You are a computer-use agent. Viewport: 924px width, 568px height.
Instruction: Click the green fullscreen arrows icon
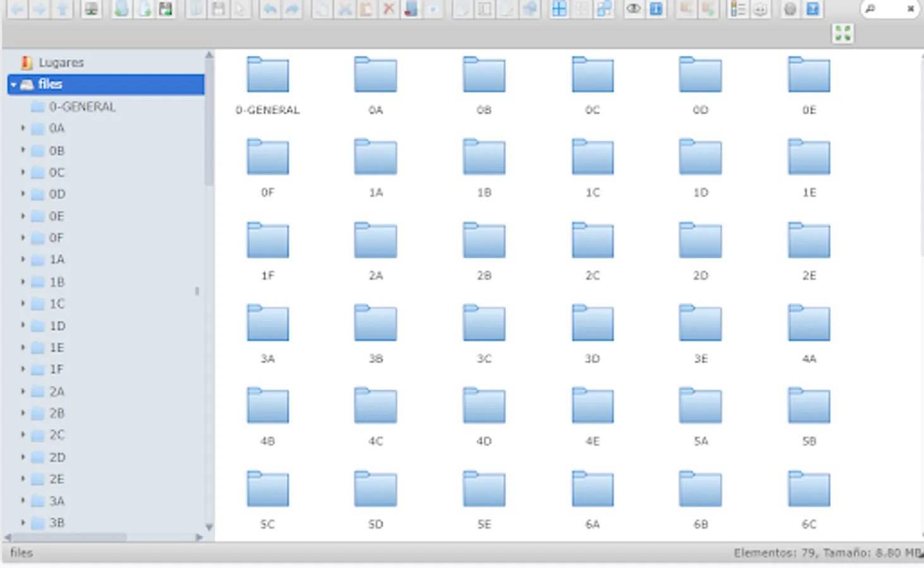click(843, 33)
